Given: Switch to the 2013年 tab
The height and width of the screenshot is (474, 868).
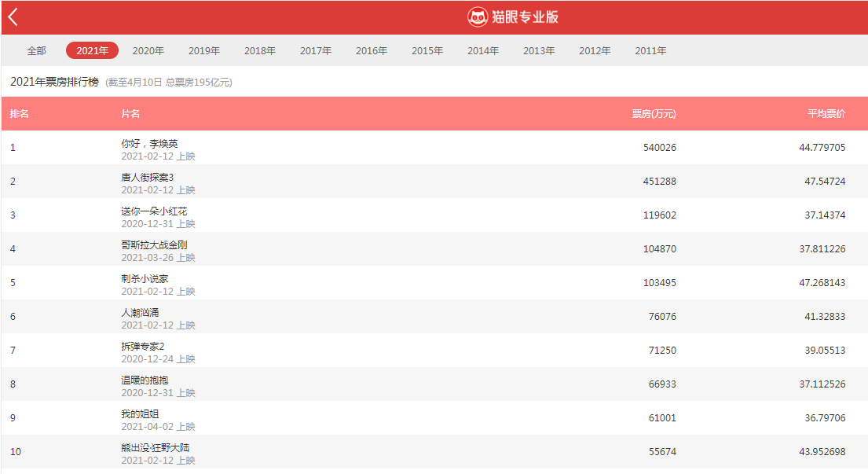Looking at the screenshot, I should tap(539, 50).
